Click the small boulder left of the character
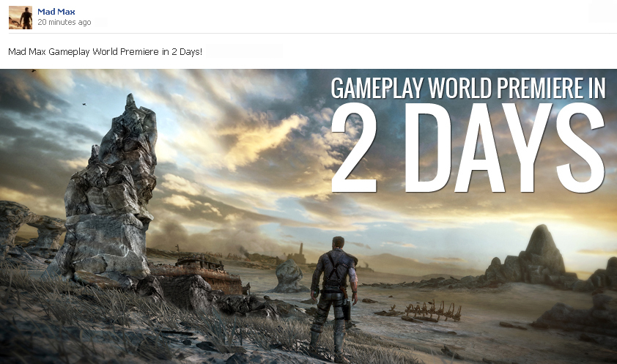 click(288, 275)
